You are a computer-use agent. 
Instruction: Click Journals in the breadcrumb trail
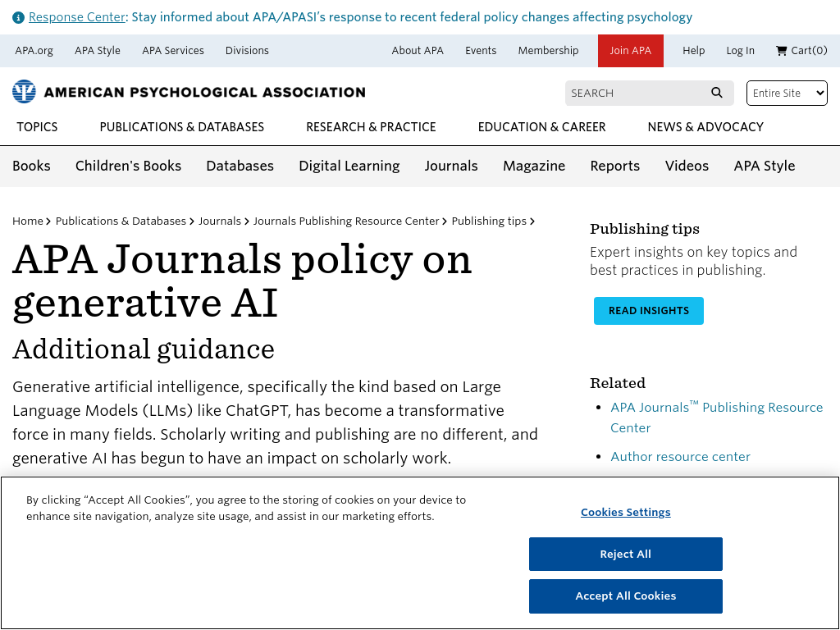220,221
